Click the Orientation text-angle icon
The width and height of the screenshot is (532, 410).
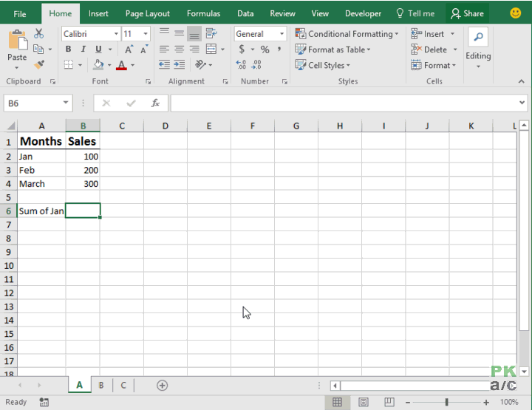tap(200, 64)
